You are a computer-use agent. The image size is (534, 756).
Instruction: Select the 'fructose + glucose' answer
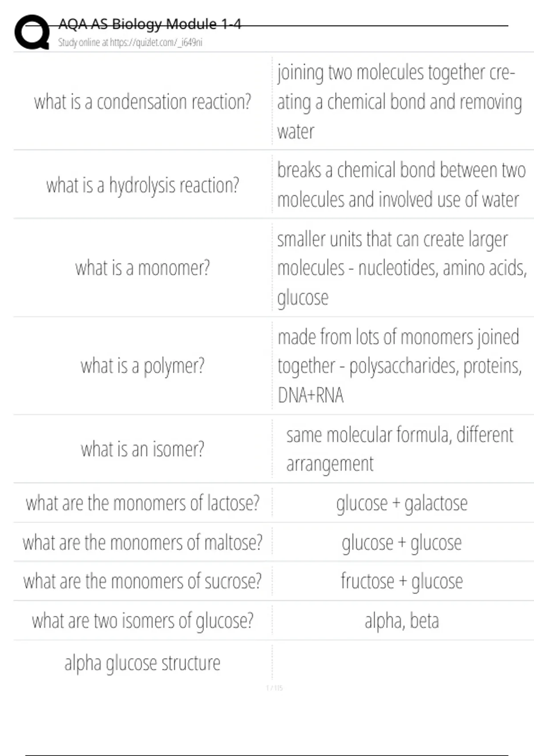pos(402,581)
